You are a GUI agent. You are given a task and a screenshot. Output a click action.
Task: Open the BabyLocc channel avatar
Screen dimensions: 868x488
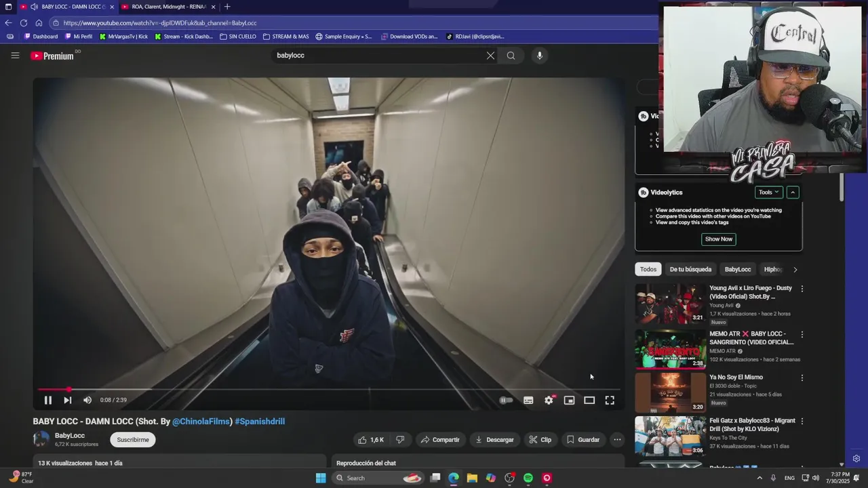click(41, 439)
